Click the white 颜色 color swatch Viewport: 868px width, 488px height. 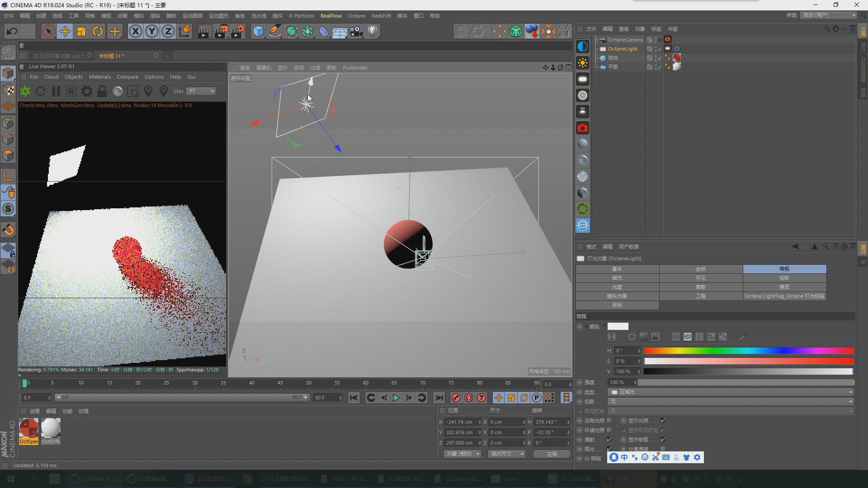pyautogui.click(x=618, y=326)
